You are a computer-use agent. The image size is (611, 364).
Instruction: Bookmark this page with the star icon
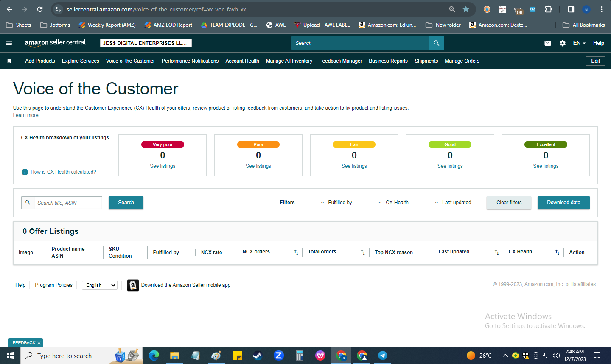(466, 9)
